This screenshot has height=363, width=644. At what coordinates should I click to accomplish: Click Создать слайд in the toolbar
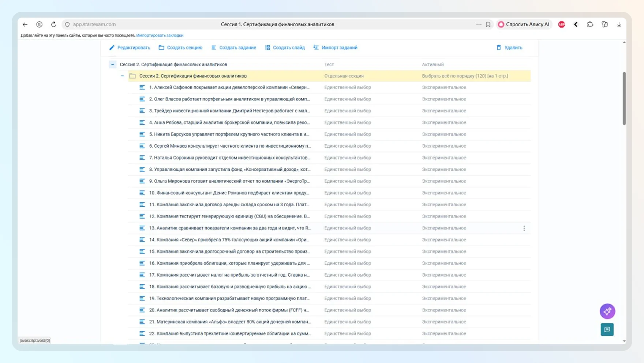click(x=285, y=48)
